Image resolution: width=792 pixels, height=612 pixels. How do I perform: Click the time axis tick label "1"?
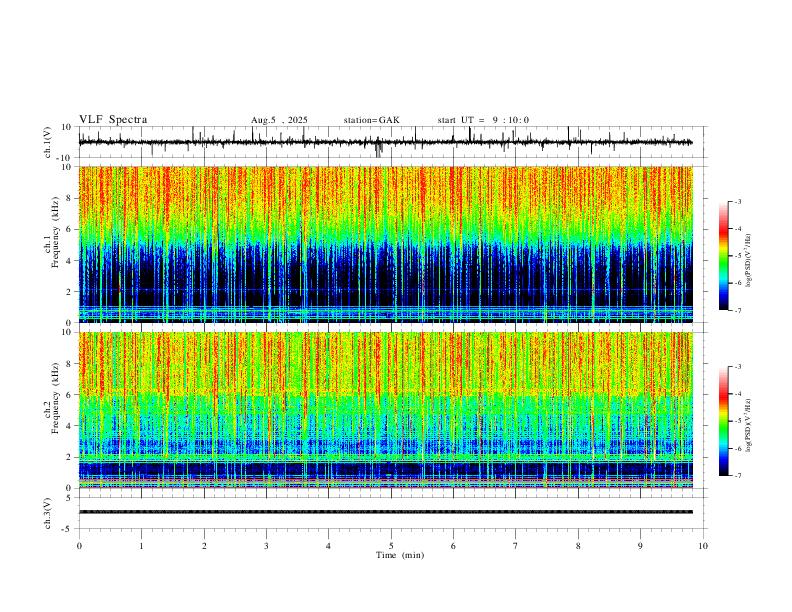click(141, 546)
